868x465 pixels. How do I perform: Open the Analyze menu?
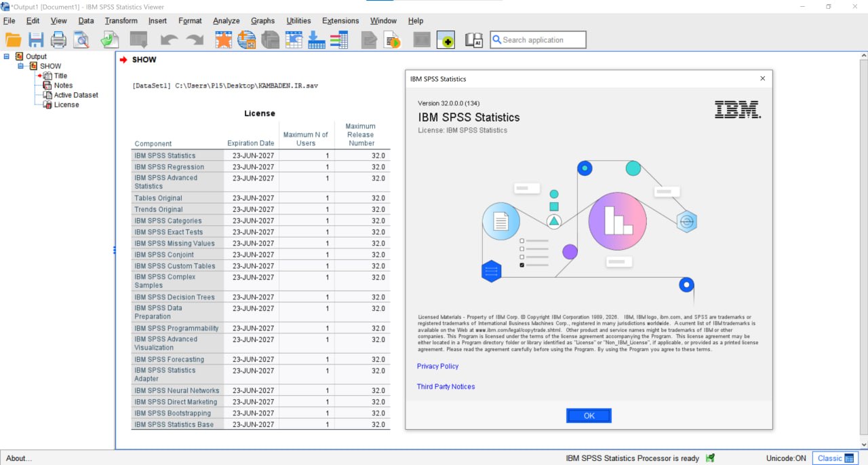[x=226, y=21]
